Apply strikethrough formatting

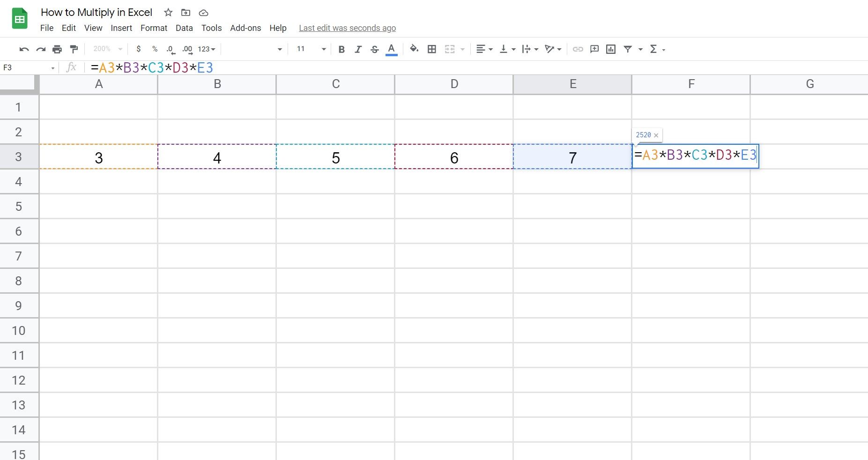click(x=374, y=49)
